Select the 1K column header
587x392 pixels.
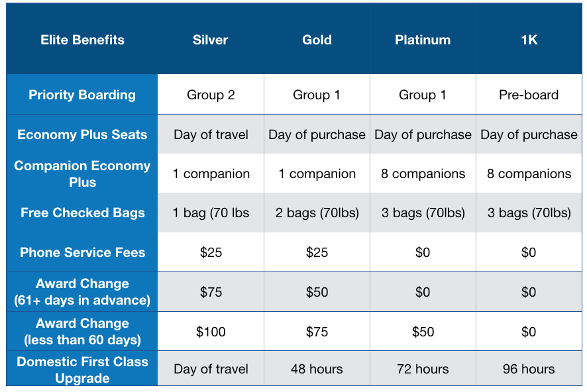(529, 40)
